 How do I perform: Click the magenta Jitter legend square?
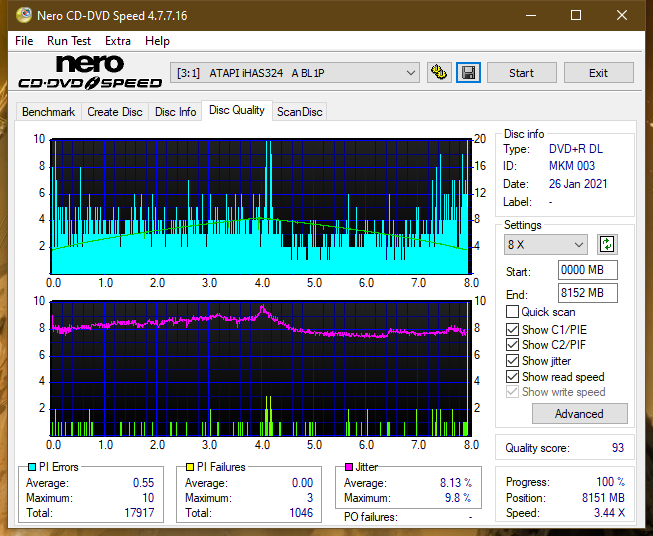tap(349, 467)
